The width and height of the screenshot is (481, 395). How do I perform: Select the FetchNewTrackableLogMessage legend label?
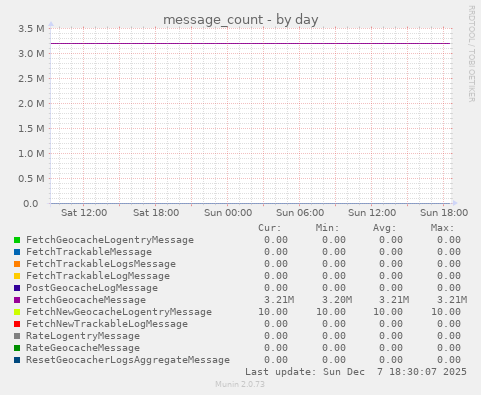coord(107,324)
